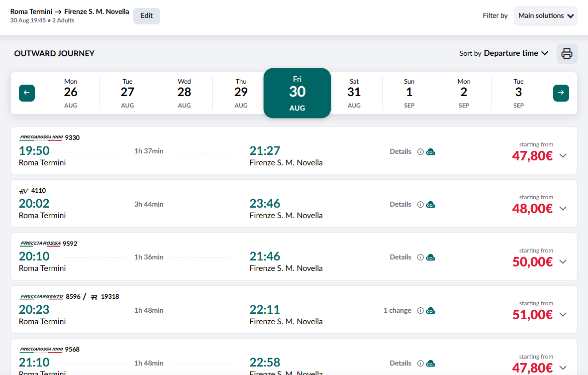The width and height of the screenshot is (588, 375).
Task: Select Mon 2 Sep date tab
Action: coord(464,93)
